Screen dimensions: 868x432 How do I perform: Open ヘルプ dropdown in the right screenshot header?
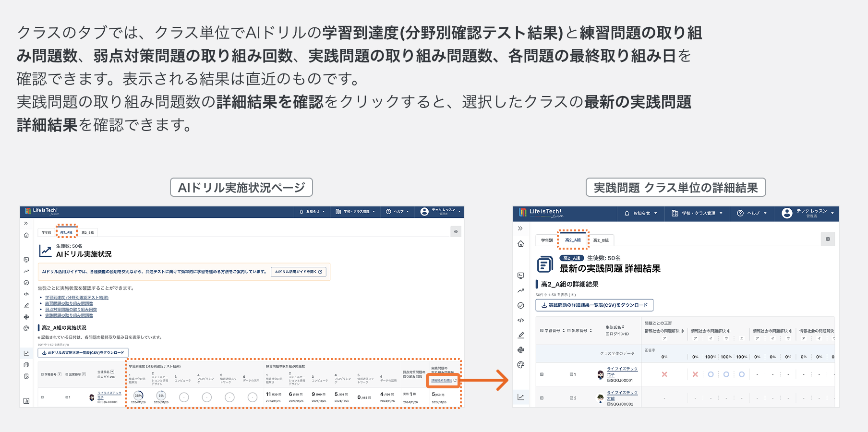coord(752,213)
